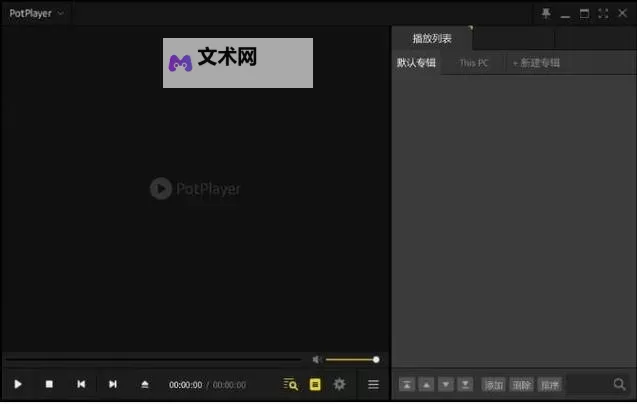
Task: Open the 排序 sort dropdown
Action: tap(550, 384)
